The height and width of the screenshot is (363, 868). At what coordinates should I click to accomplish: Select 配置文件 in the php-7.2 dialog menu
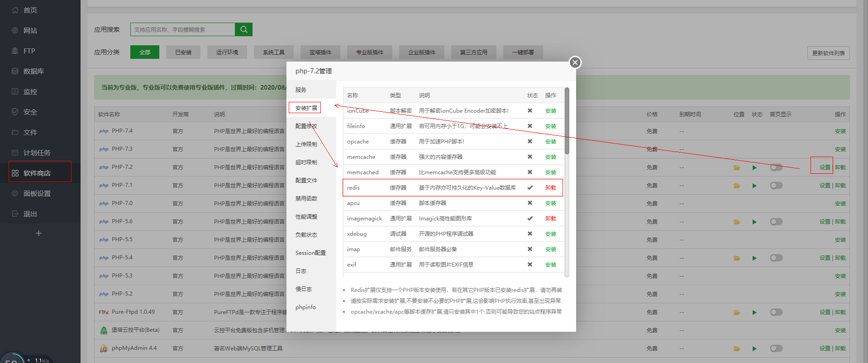pos(306,180)
